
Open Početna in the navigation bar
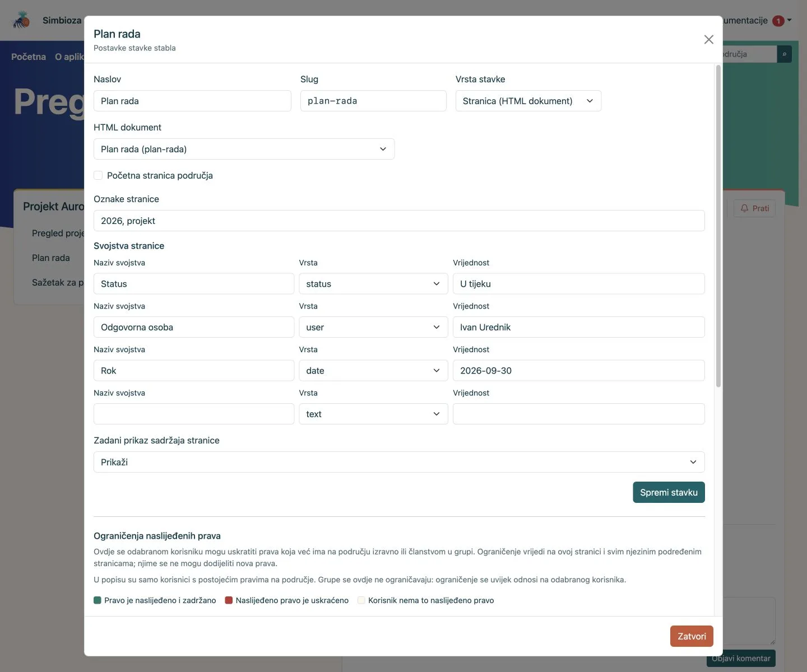(29, 57)
